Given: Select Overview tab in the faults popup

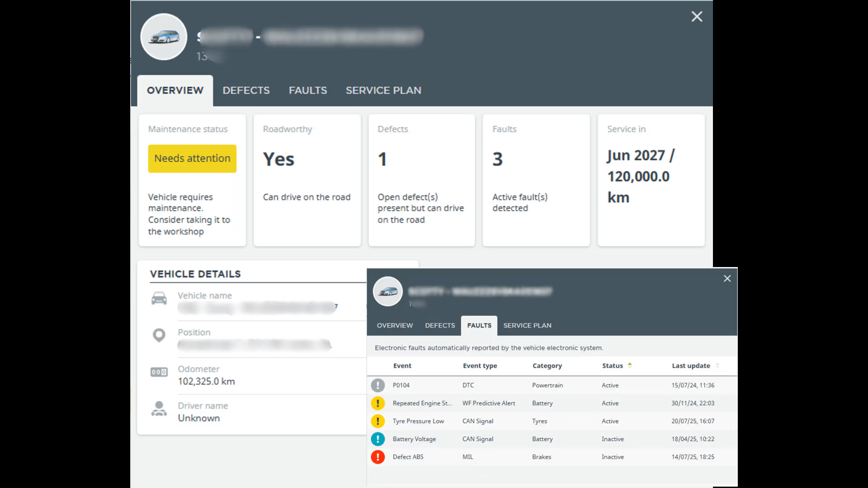Looking at the screenshot, I should click(x=395, y=325).
